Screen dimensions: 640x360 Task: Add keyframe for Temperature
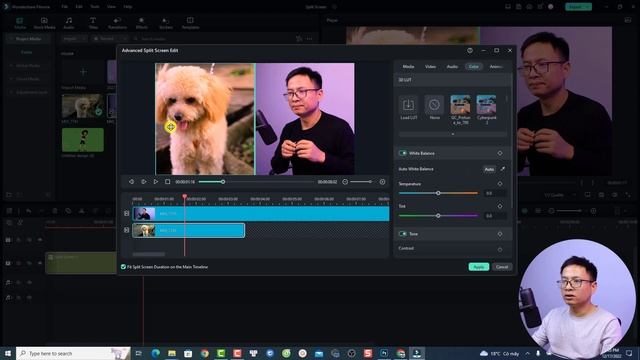[x=500, y=184]
